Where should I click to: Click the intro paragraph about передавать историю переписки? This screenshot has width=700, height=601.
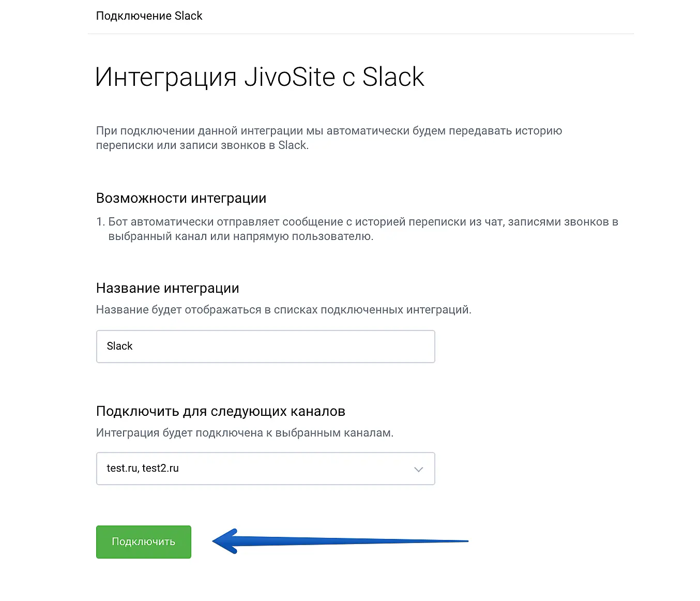click(329, 138)
